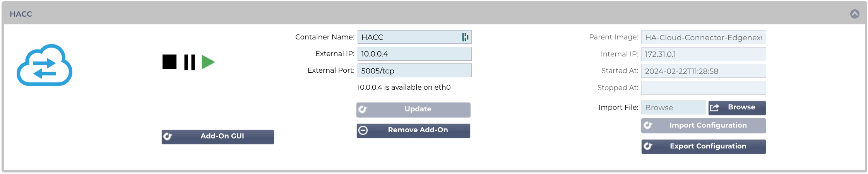Start the container with green play icon

[208, 62]
